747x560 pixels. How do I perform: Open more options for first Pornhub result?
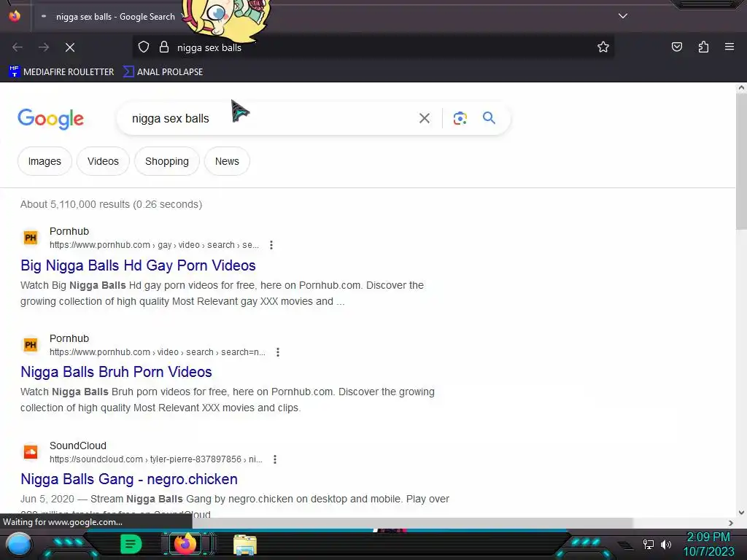pos(271,245)
